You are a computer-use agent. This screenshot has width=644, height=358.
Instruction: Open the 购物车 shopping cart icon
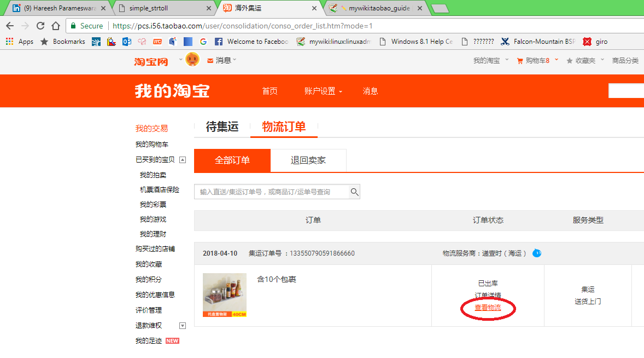519,61
